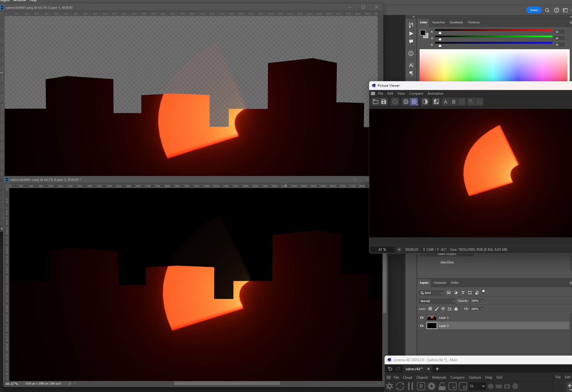Image resolution: width=572 pixels, height=392 pixels.
Task: Click the text layer filter icon
Action: [463, 293]
